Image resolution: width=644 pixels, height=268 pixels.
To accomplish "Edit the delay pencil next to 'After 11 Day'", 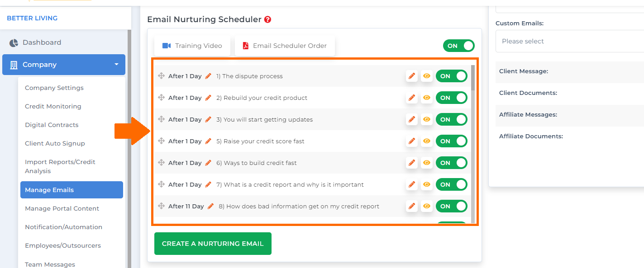I will 210,206.
